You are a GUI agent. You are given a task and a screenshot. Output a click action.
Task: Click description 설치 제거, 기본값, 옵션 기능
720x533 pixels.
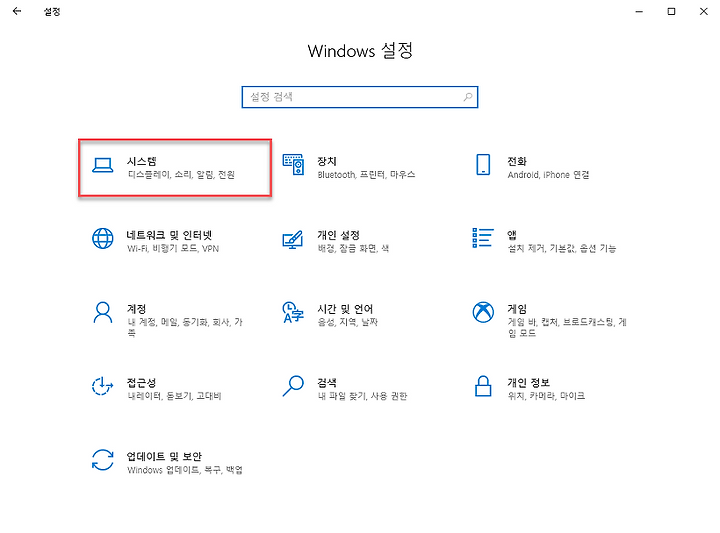tap(562, 248)
